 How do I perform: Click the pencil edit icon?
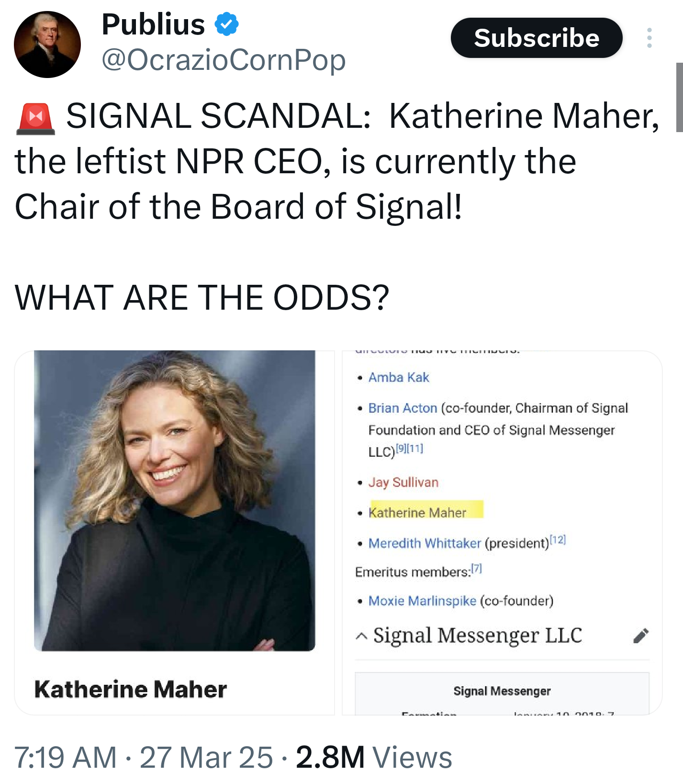tap(641, 636)
